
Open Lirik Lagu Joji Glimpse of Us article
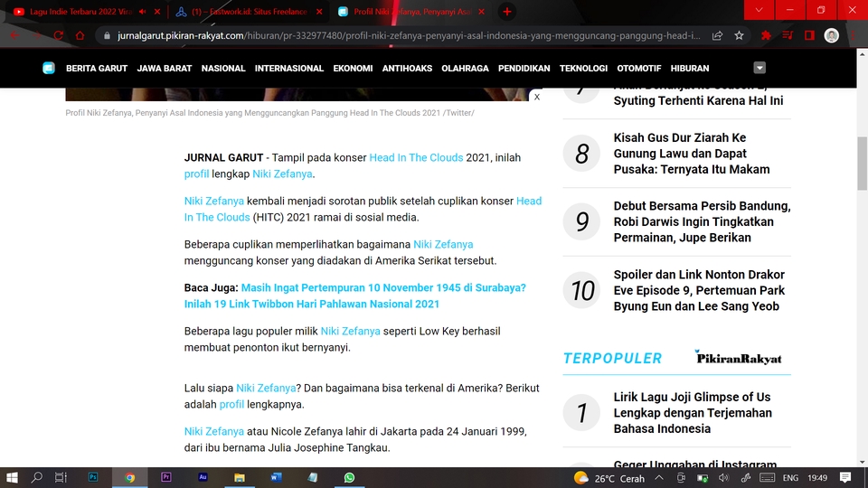(693, 413)
